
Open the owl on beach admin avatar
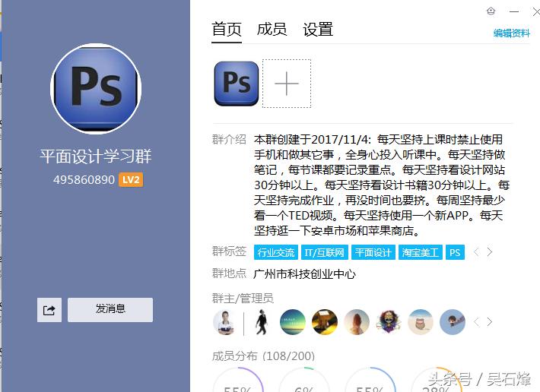click(x=420, y=322)
